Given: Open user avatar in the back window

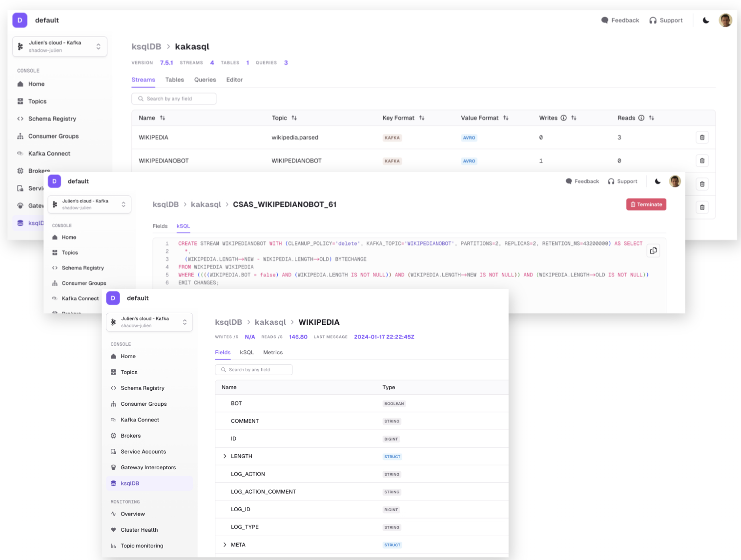Looking at the screenshot, I should [x=725, y=20].
